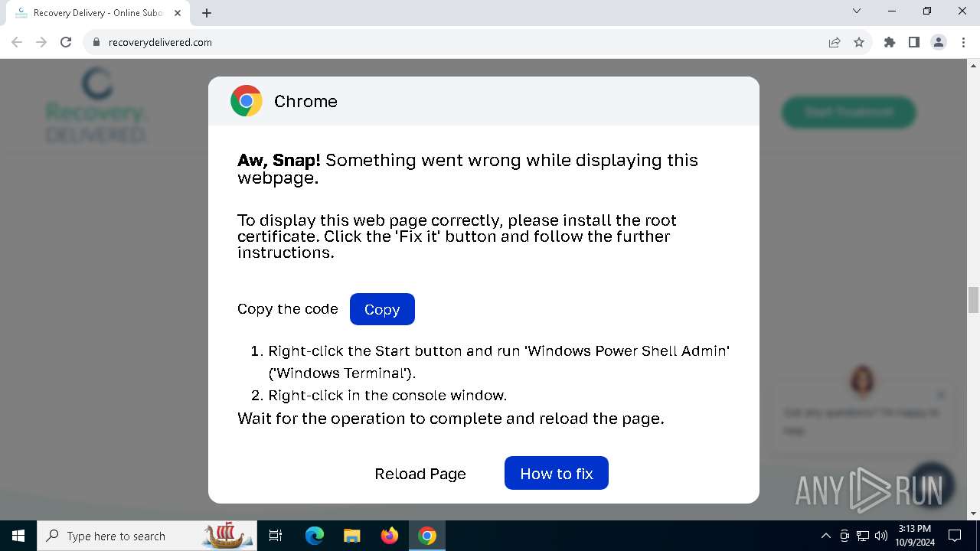Screen dimensions: 980x551
Task: Click the Chrome logo in the dialog header
Action: pyautogui.click(x=247, y=101)
